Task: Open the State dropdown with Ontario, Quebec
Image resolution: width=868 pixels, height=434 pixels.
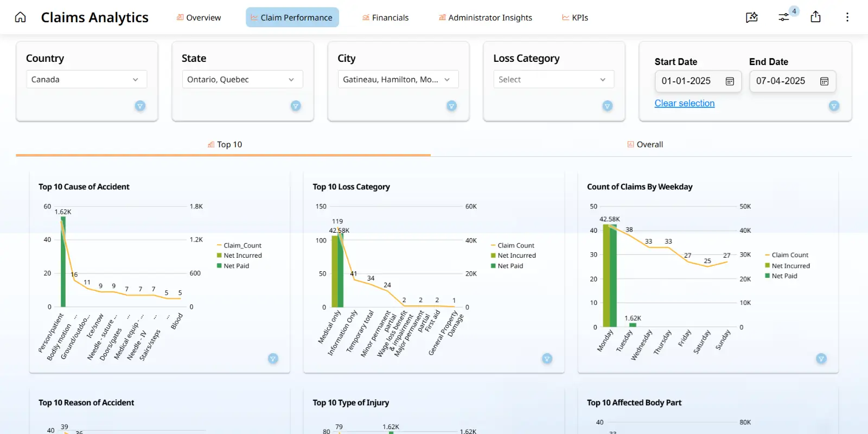Action: coord(242,79)
